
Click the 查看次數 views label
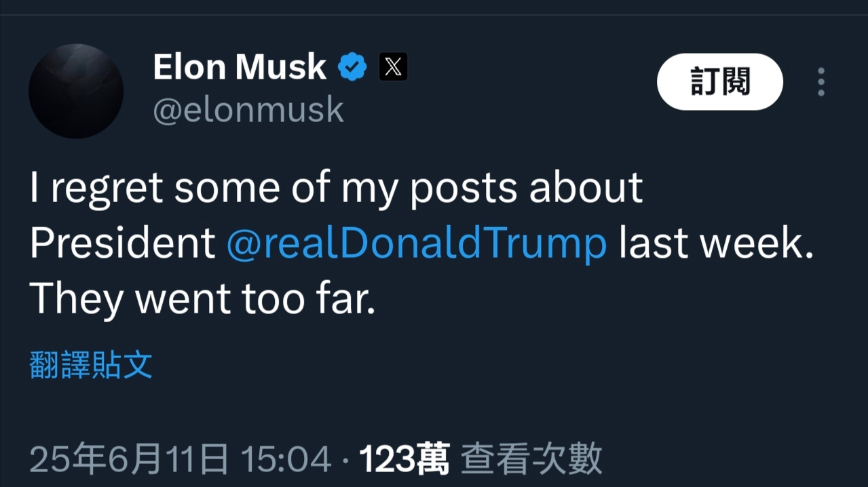[x=531, y=459]
